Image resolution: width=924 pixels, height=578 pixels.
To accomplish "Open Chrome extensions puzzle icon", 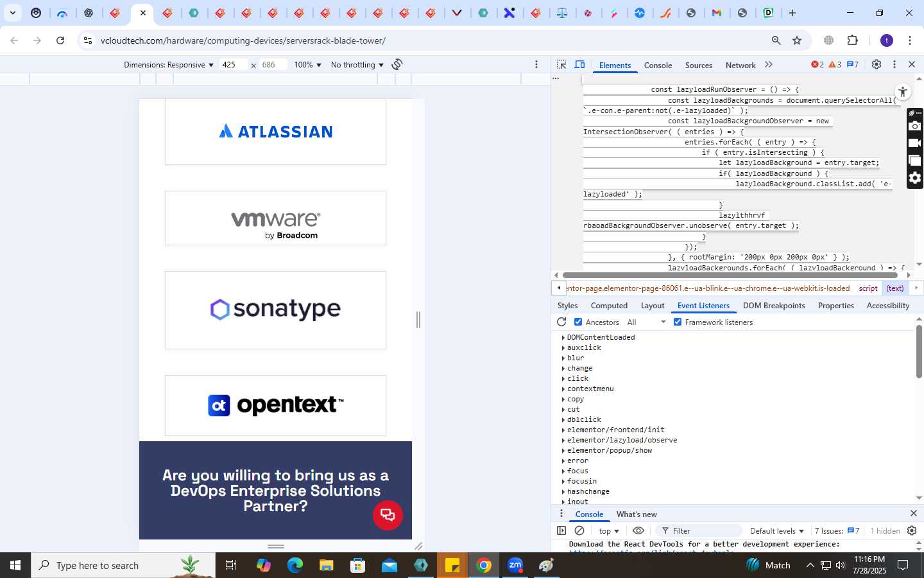I will pyautogui.click(x=853, y=40).
